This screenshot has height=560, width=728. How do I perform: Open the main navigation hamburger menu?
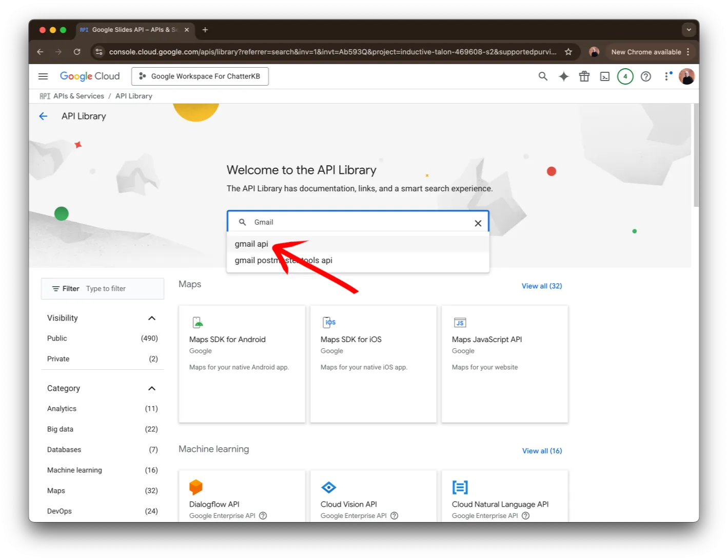point(43,76)
